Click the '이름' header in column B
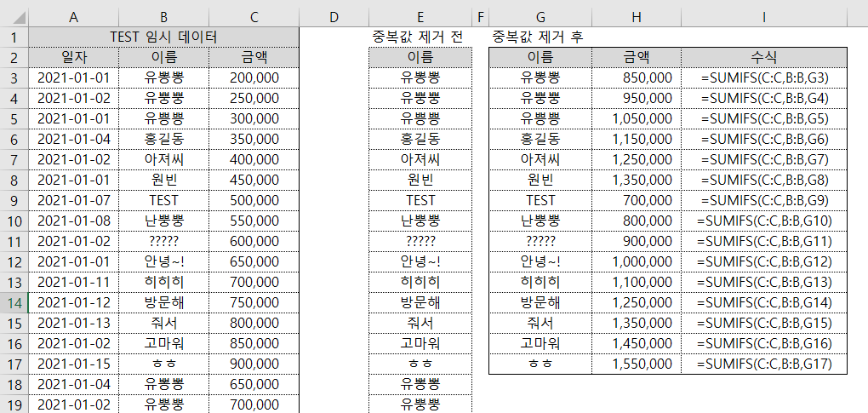Viewport: 868px width, 413px height. click(164, 57)
